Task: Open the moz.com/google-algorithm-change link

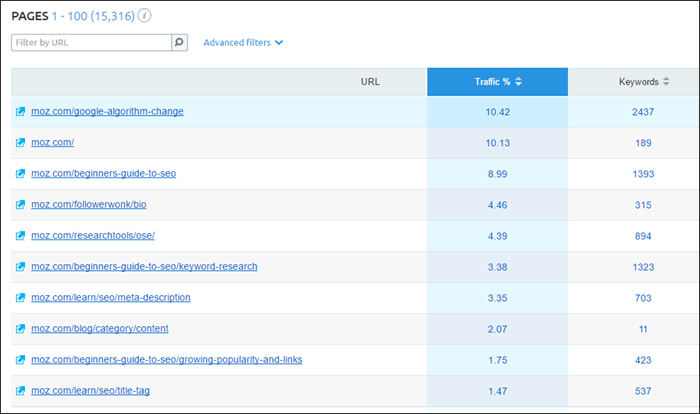Action: pos(107,111)
